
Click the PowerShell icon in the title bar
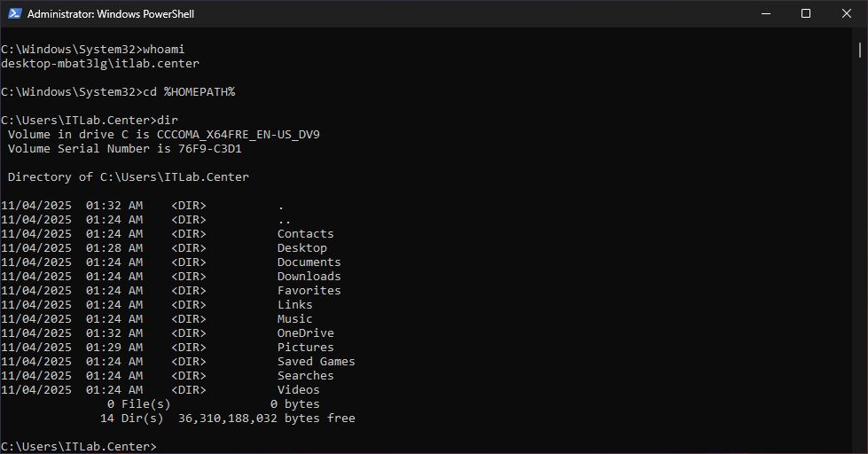click(x=14, y=14)
